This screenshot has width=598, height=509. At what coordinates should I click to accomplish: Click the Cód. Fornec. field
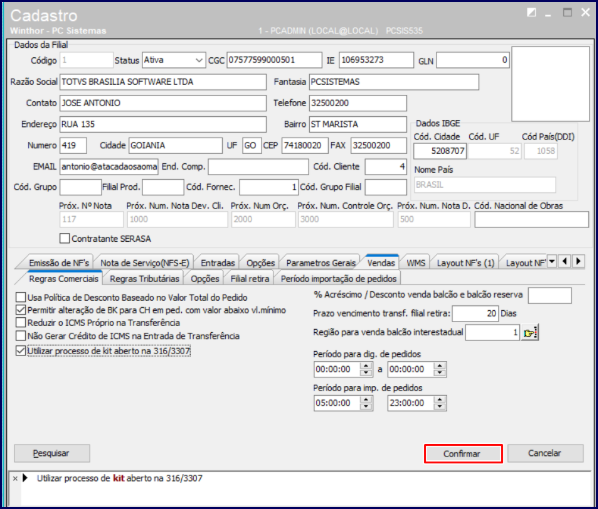click(x=268, y=187)
